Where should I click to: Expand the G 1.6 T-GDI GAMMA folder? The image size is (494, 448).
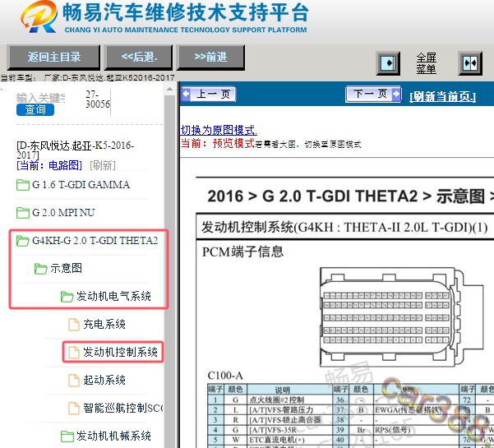(x=81, y=185)
